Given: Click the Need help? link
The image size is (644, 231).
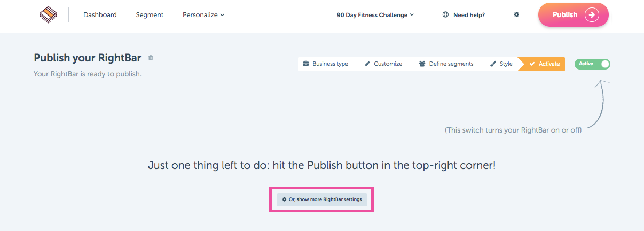Looking at the screenshot, I should pos(464,15).
